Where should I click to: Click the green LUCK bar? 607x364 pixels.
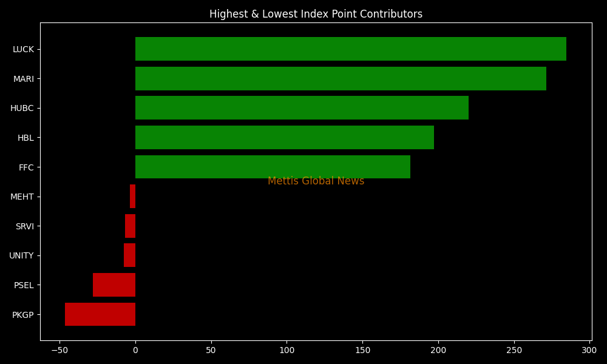tap(351, 49)
